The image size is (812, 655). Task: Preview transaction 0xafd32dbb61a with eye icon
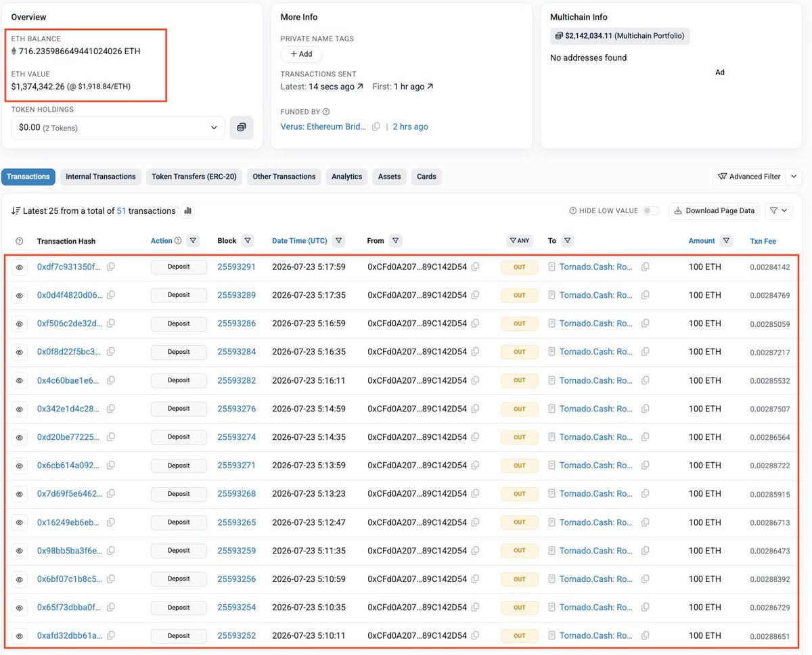pyautogui.click(x=20, y=636)
